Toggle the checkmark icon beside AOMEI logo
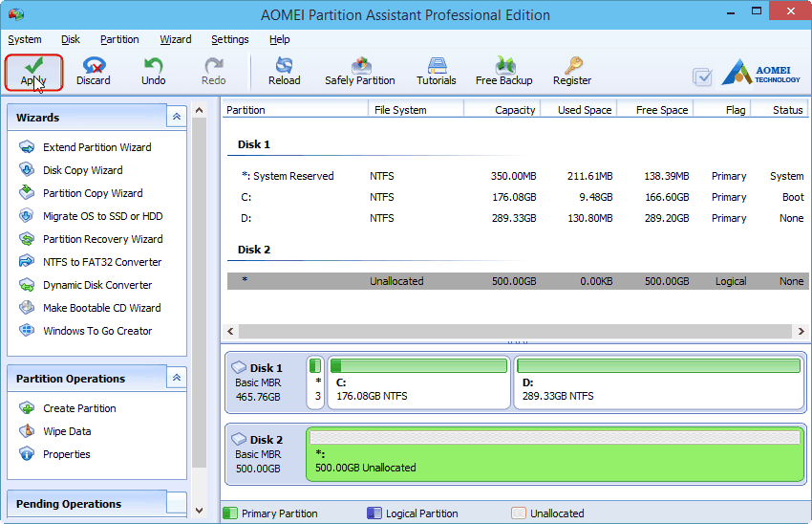 702,76
